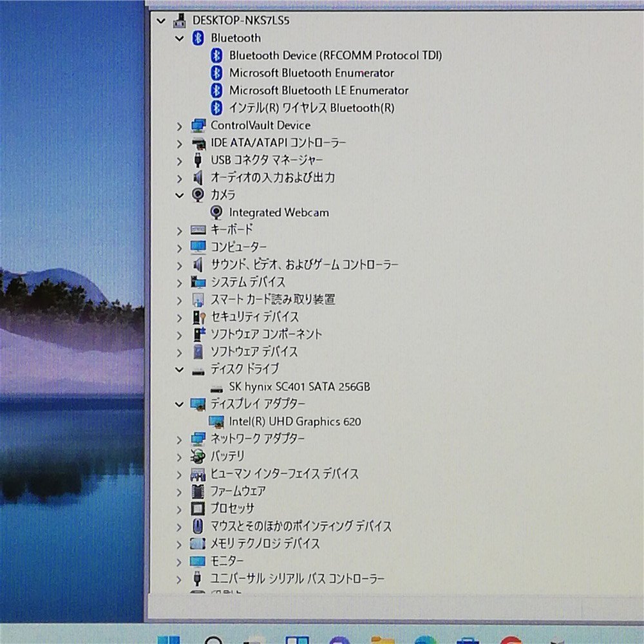644x644 pixels.
Task: Expand the プロセッサ category
Action: click(179, 509)
